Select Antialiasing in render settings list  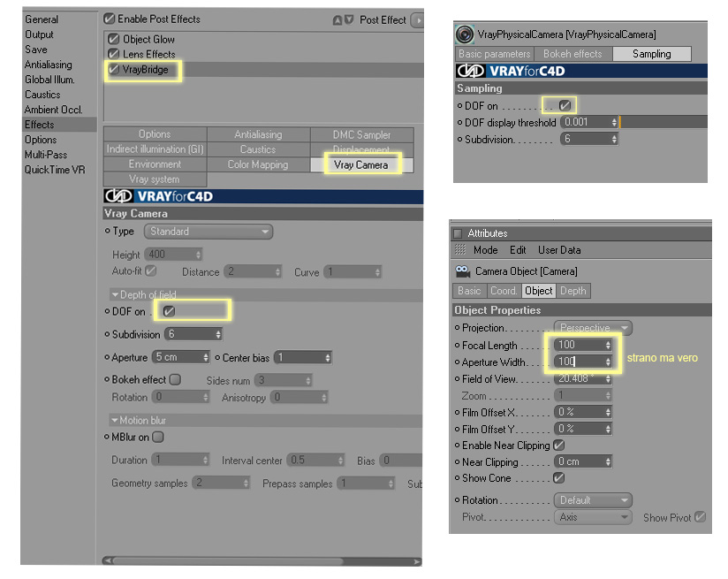tap(49, 65)
